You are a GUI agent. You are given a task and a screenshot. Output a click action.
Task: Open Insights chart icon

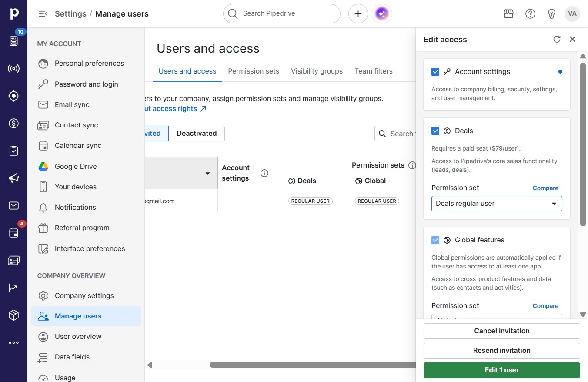[x=14, y=288]
